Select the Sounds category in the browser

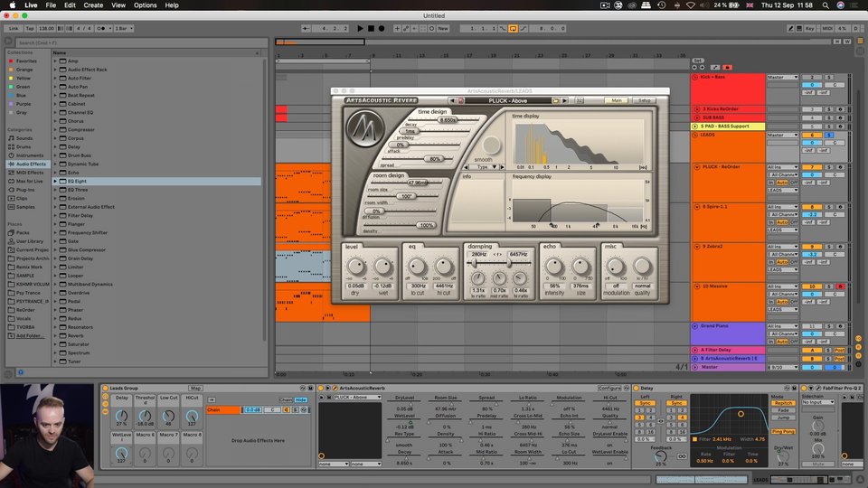[24, 138]
